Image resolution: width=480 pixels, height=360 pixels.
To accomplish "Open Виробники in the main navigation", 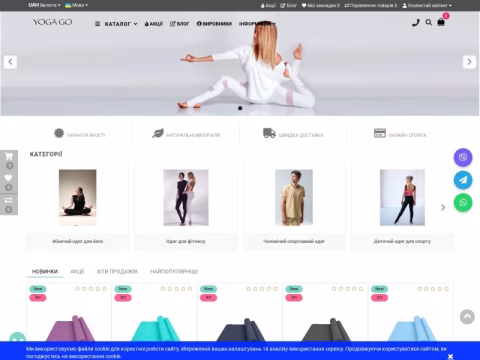I will tap(214, 24).
